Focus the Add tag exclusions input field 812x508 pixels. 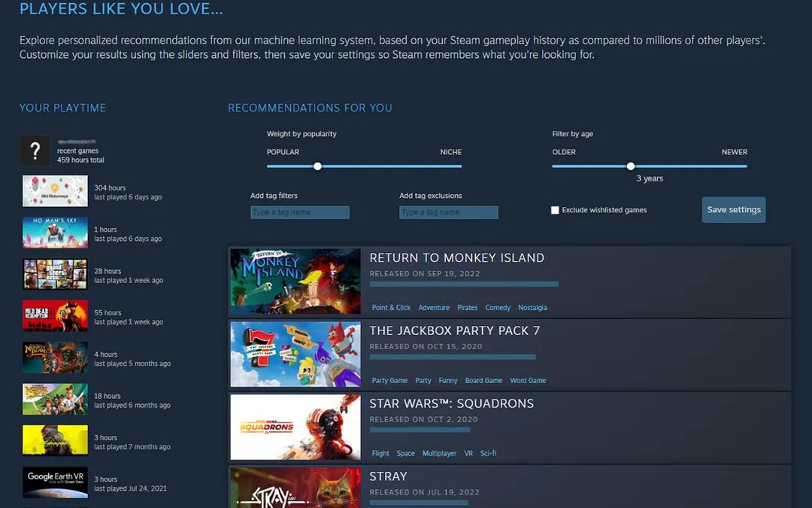point(448,212)
